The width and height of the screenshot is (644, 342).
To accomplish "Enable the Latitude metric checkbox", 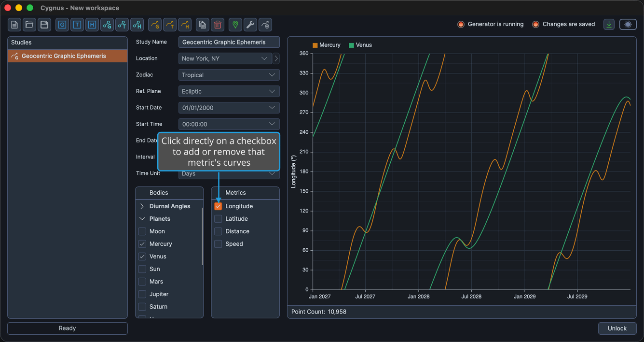I will (218, 219).
